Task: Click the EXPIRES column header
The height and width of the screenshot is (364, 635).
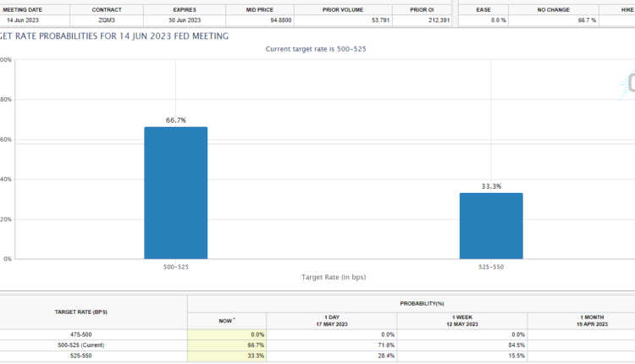Action: coord(184,9)
